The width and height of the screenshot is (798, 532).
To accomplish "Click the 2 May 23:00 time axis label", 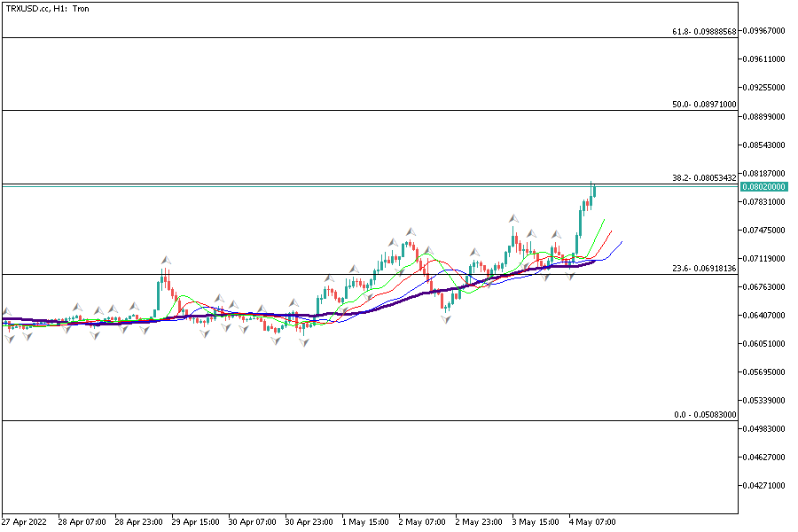I will 479,521.
